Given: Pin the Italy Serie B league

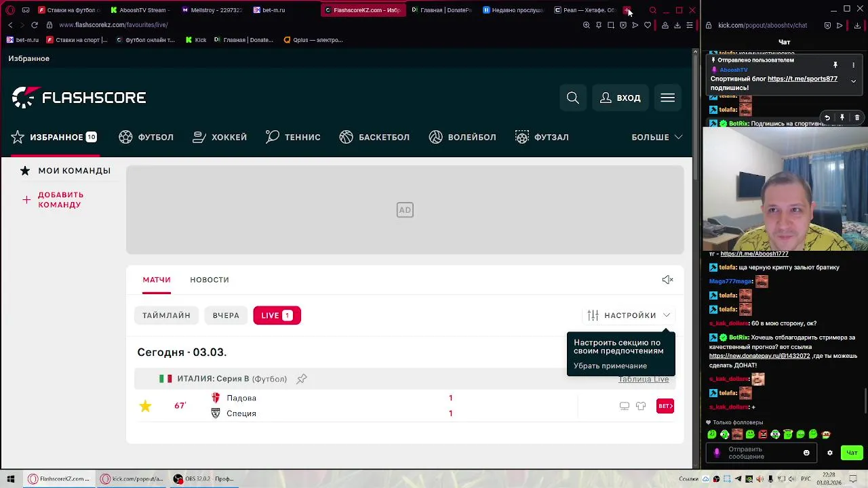Looking at the screenshot, I should pos(302,379).
